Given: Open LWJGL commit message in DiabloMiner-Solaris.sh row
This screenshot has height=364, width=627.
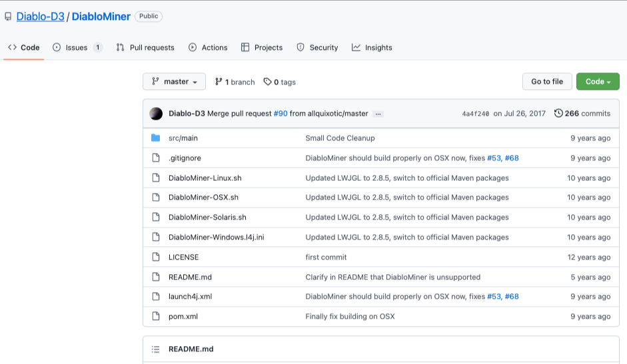Looking at the screenshot, I should (x=407, y=218).
